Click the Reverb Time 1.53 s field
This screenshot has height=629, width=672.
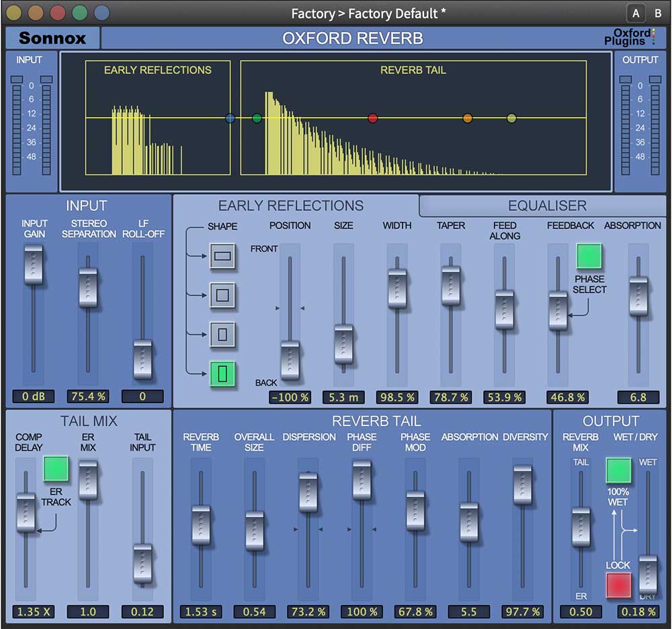coord(201,612)
